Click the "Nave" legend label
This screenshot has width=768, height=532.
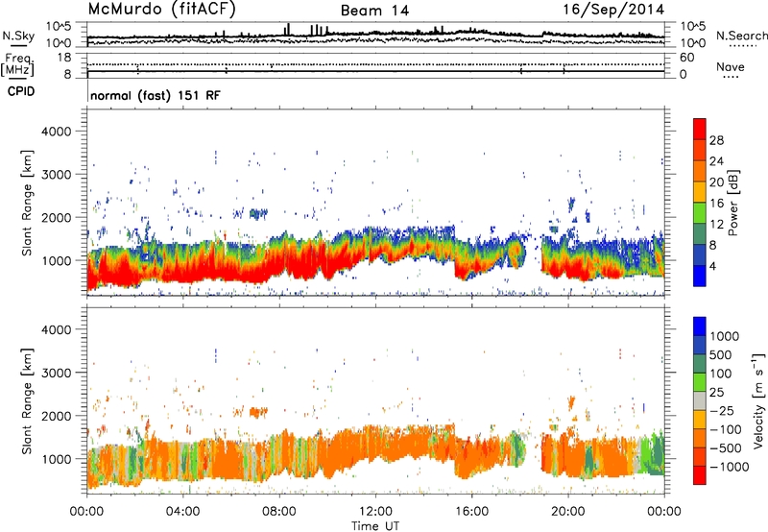731,66
